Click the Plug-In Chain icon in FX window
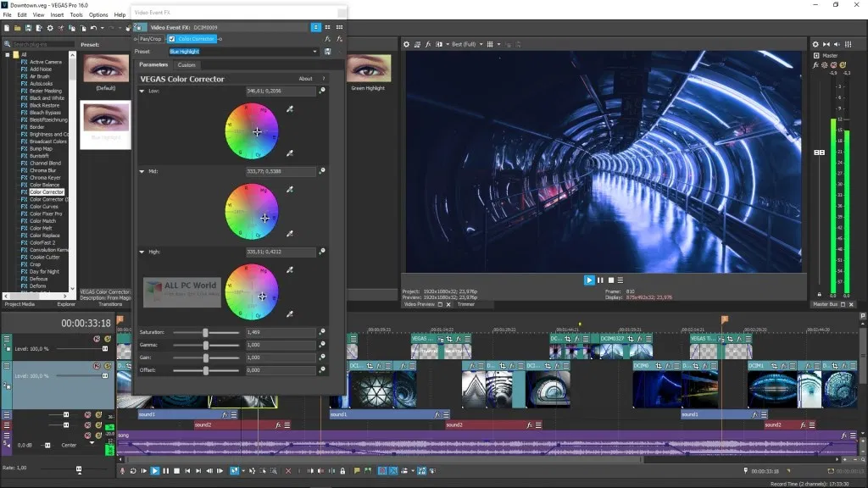The height and width of the screenshot is (488, 868). (x=327, y=39)
